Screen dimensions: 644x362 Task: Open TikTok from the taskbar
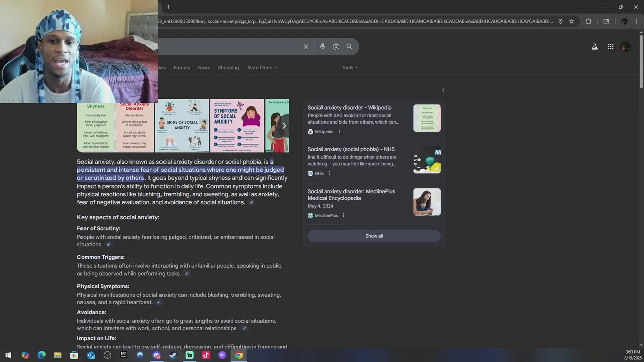click(206, 355)
